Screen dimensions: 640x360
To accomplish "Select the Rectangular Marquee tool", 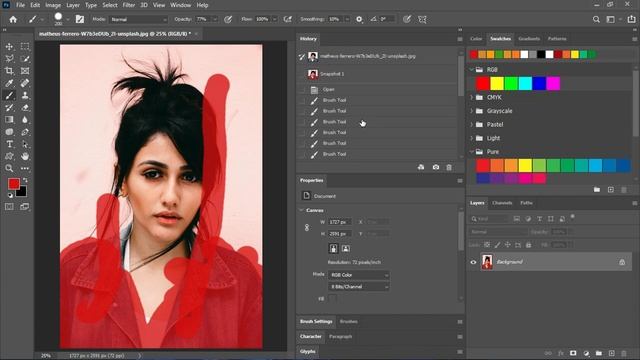I will (25, 47).
